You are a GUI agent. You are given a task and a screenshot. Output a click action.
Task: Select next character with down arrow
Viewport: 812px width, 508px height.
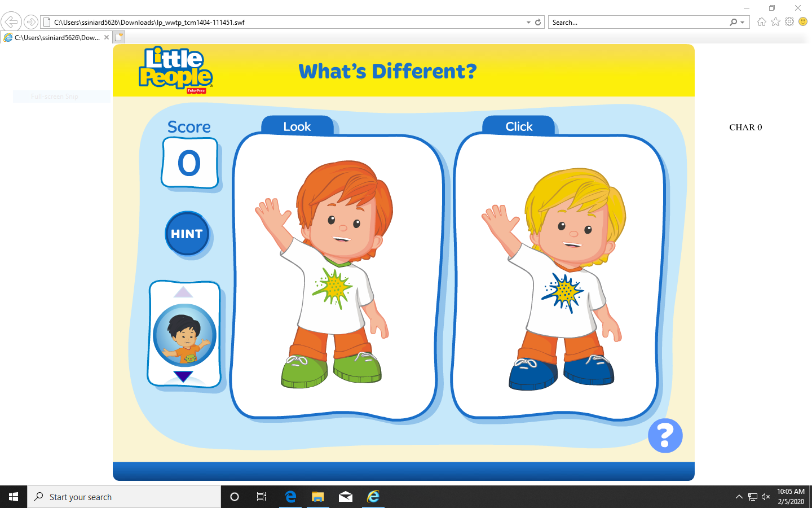coord(183,376)
